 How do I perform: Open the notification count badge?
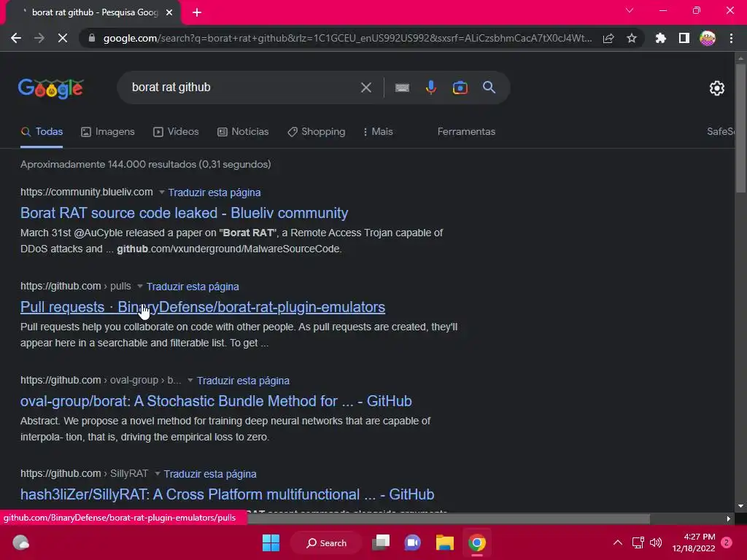(x=727, y=542)
